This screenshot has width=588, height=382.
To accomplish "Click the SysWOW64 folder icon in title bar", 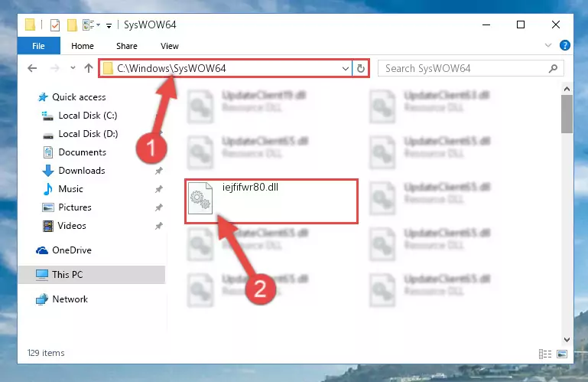I will click(x=30, y=24).
